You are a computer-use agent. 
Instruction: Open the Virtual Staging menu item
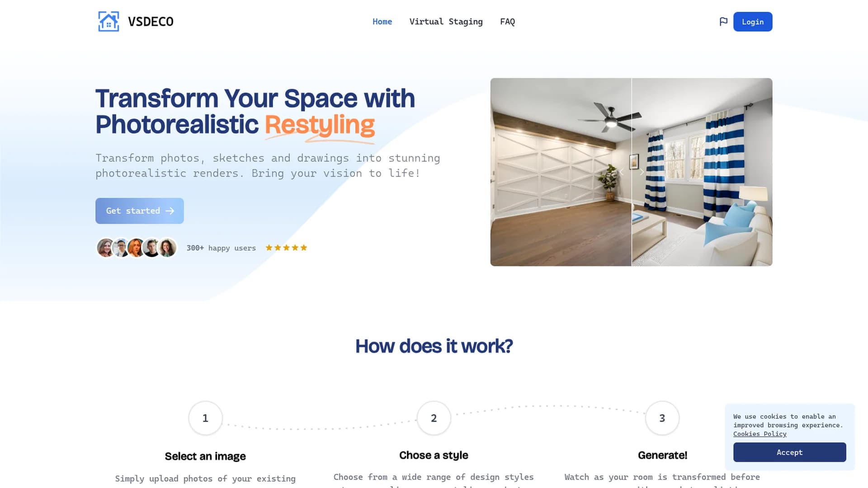pos(446,22)
